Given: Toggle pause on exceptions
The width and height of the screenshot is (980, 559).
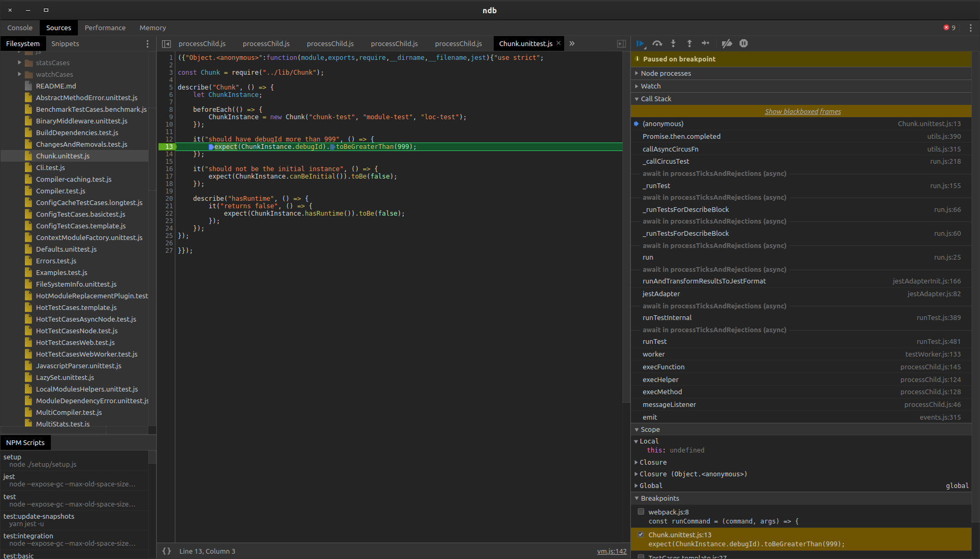Looking at the screenshot, I should coord(743,43).
